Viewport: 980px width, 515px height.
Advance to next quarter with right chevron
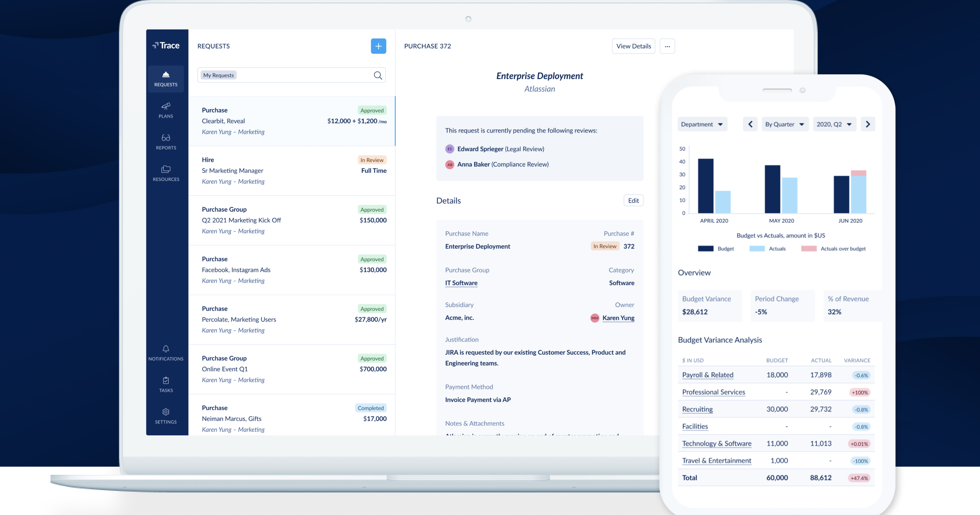pos(868,124)
